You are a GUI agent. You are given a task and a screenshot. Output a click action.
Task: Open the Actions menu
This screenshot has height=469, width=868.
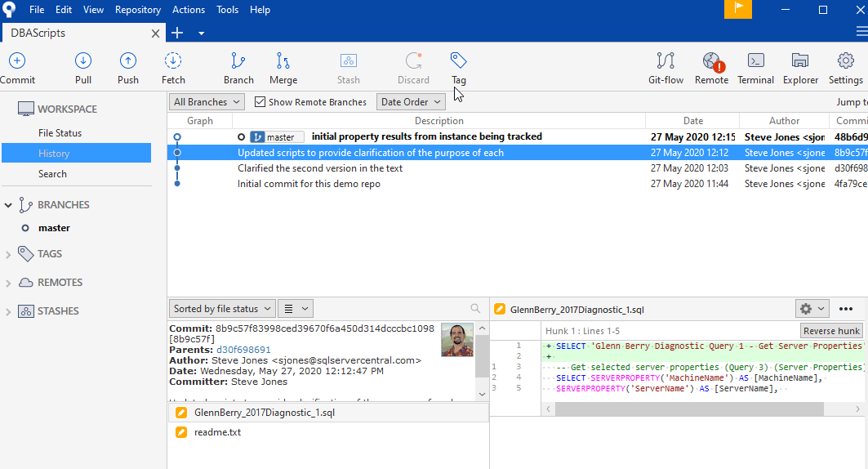[x=189, y=10]
